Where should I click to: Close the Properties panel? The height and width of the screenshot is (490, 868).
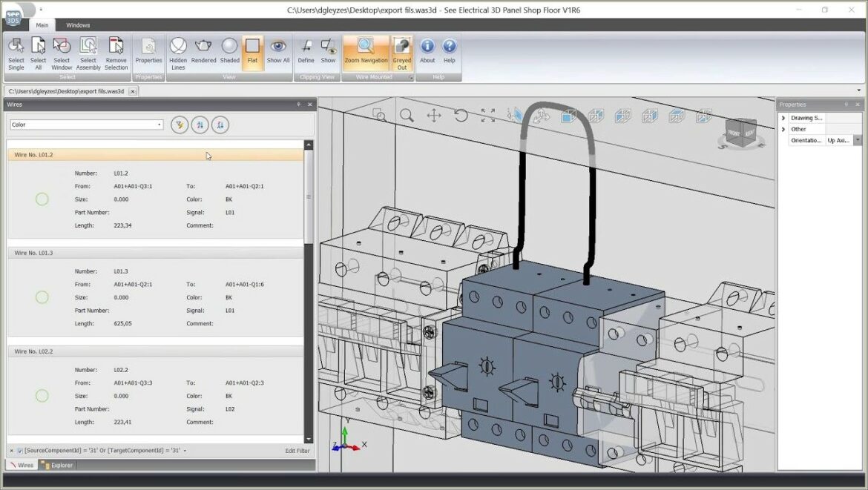[858, 104]
